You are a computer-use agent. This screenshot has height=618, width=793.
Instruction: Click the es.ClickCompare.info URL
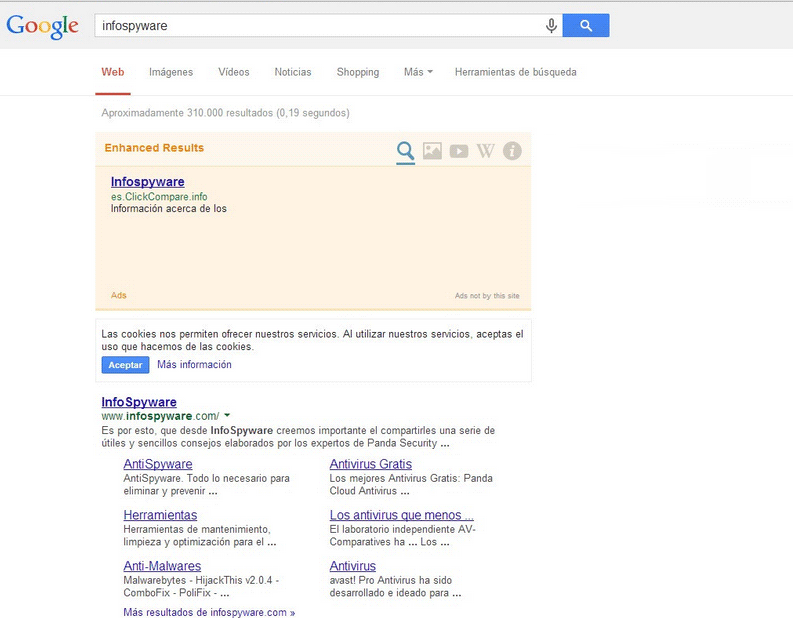click(x=159, y=196)
